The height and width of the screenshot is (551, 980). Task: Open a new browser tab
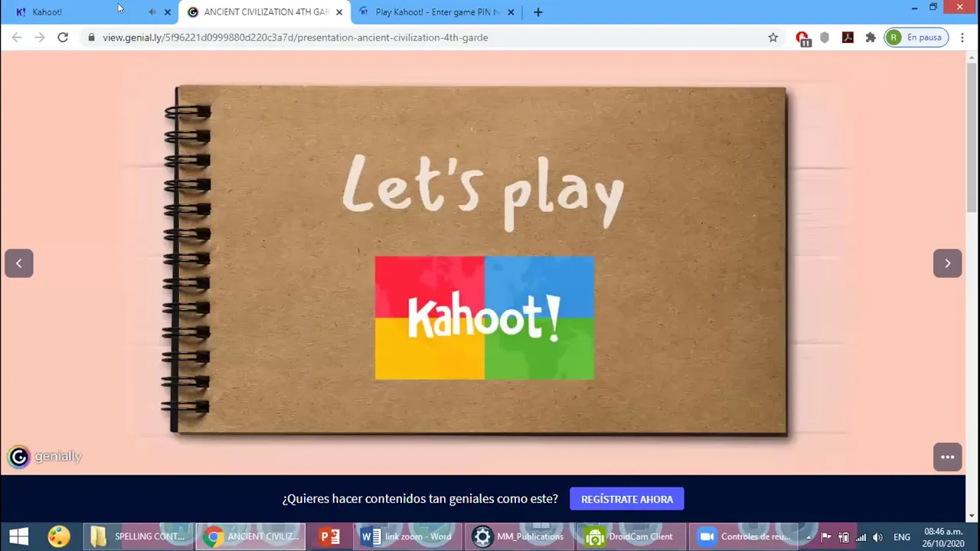538,12
